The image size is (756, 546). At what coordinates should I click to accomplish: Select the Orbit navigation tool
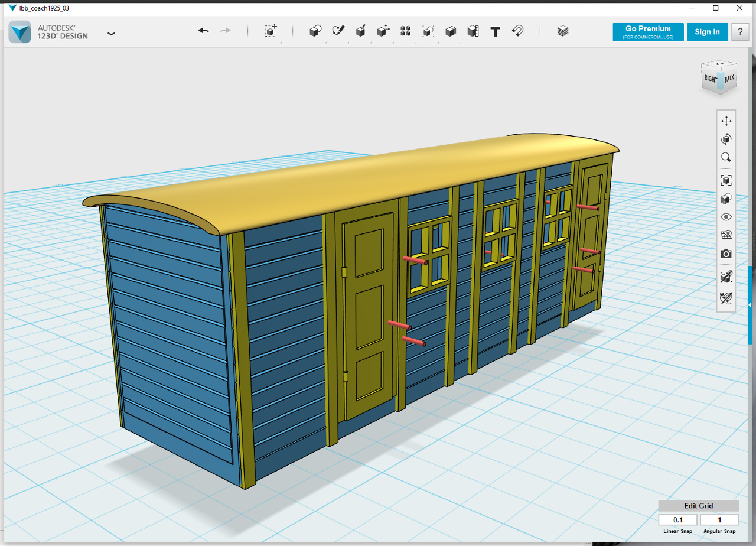click(726, 139)
